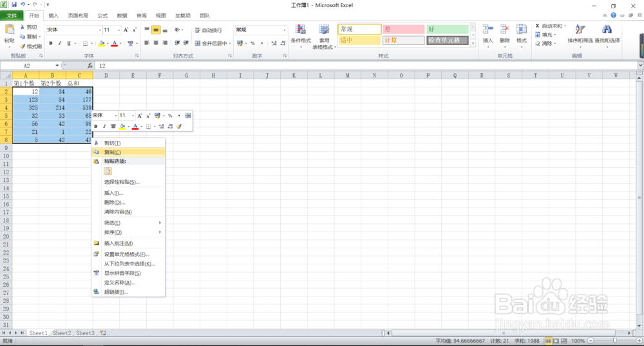Screen dimensions: 644x346
Task: Toggle align text left in ribbon
Action: [147, 42]
